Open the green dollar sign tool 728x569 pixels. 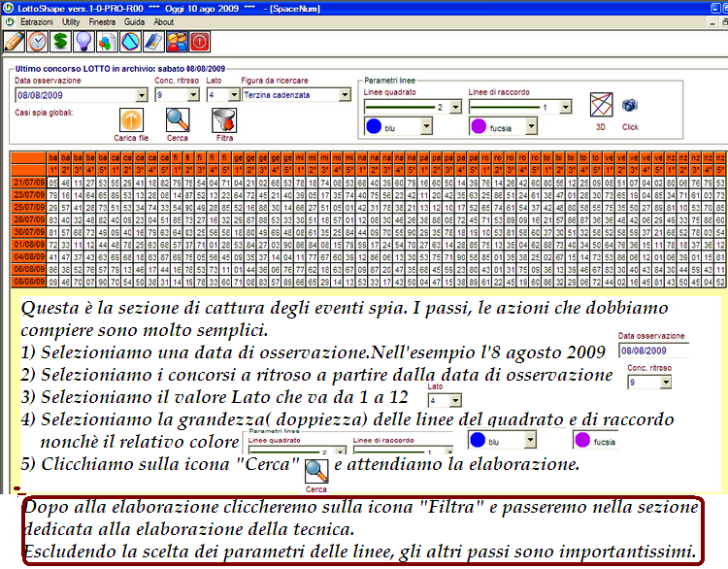tap(60, 42)
